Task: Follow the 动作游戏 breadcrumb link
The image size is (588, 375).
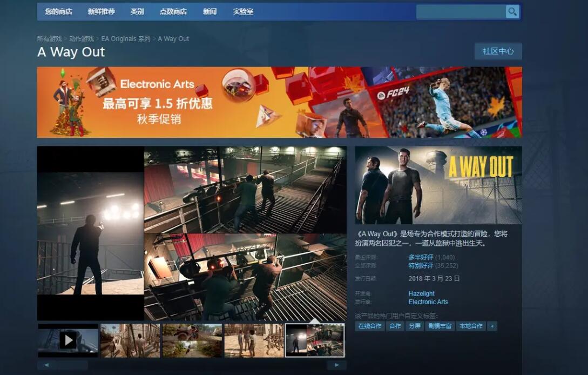Action: pos(82,39)
